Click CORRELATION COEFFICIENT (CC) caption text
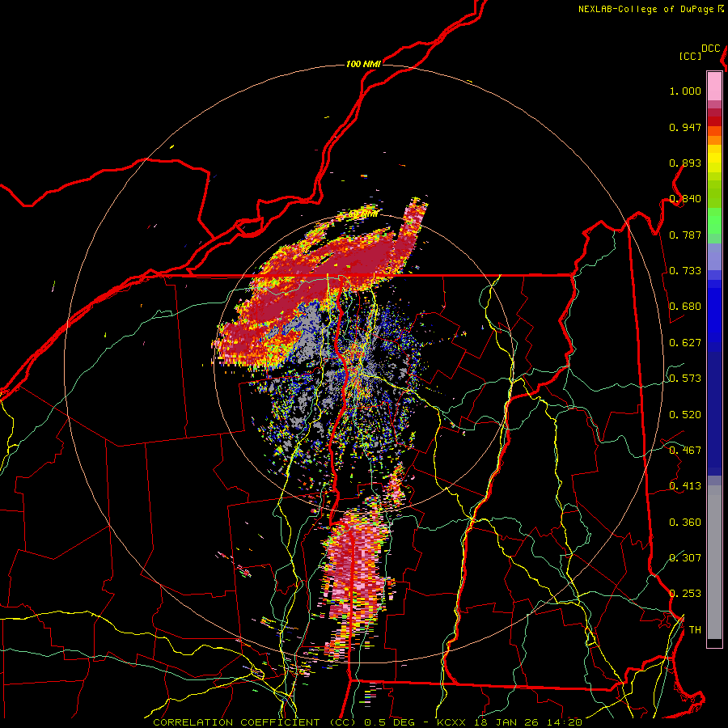 255,722
